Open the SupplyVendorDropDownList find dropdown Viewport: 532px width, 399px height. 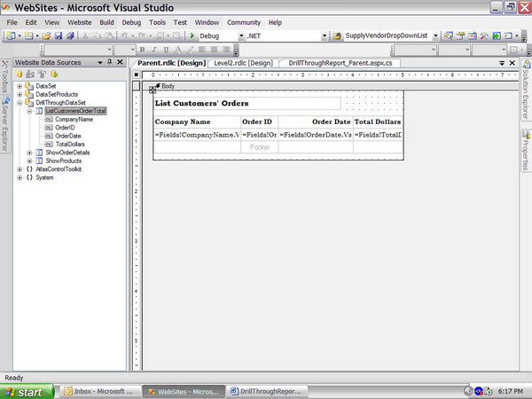[x=435, y=36]
